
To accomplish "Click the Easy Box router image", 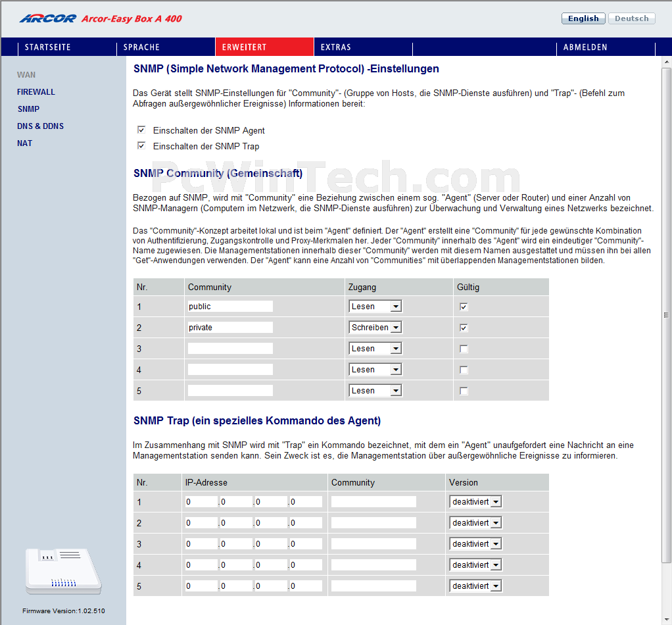I will [x=63, y=572].
